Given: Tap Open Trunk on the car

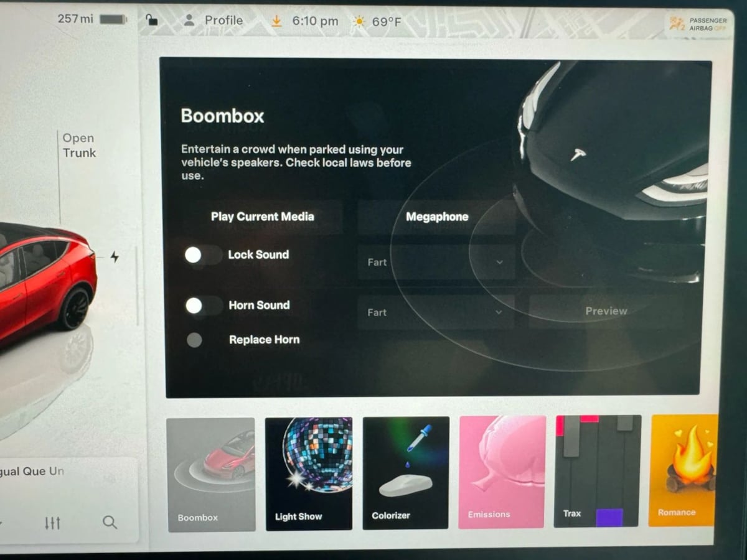Looking at the screenshot, I should (x=79, y=146).
